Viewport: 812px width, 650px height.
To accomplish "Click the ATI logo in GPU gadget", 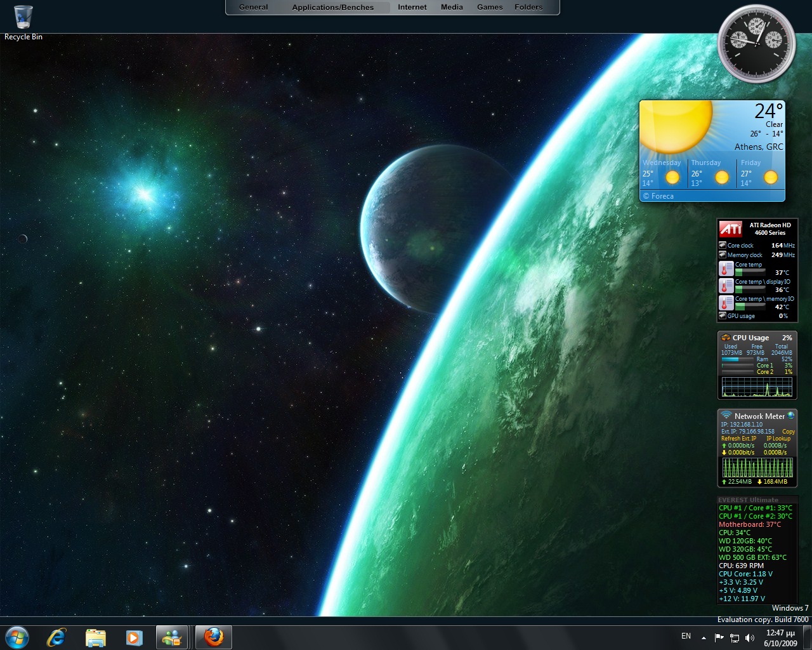I will click(730, 229).
